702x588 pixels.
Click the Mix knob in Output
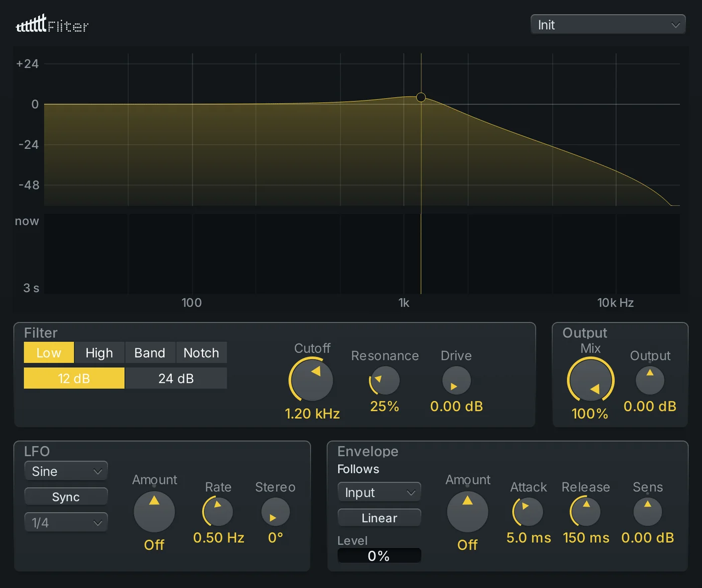pyautogui.click(x=590, y=380)
